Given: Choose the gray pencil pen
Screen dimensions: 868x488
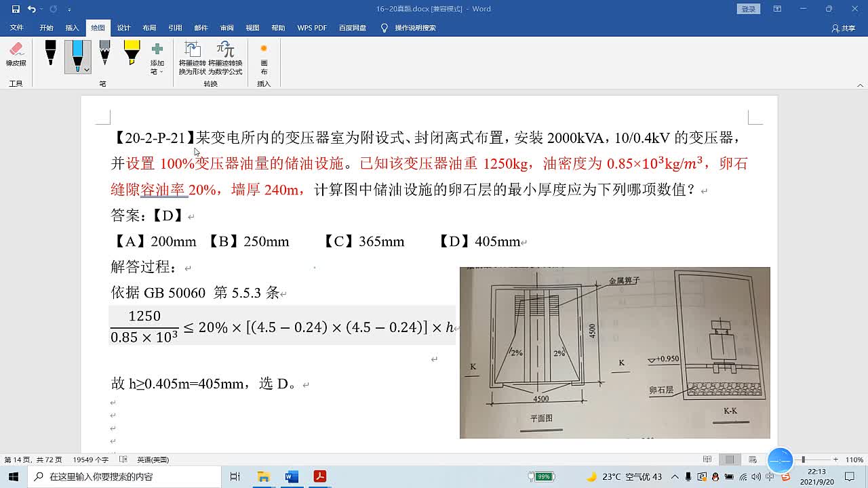Looking at the screenshot, I should point(104,54).
